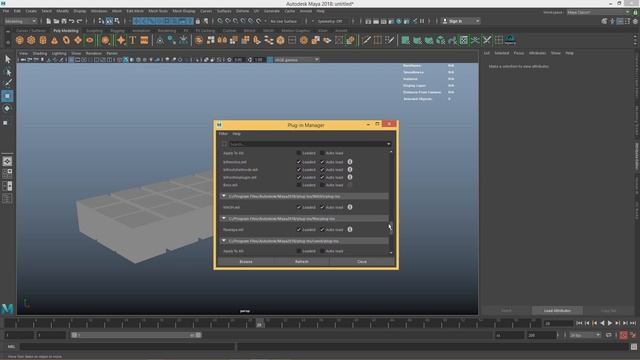Collapse the fbx plug-ins folder section
The image size is (640, 360).
(224, 218)
